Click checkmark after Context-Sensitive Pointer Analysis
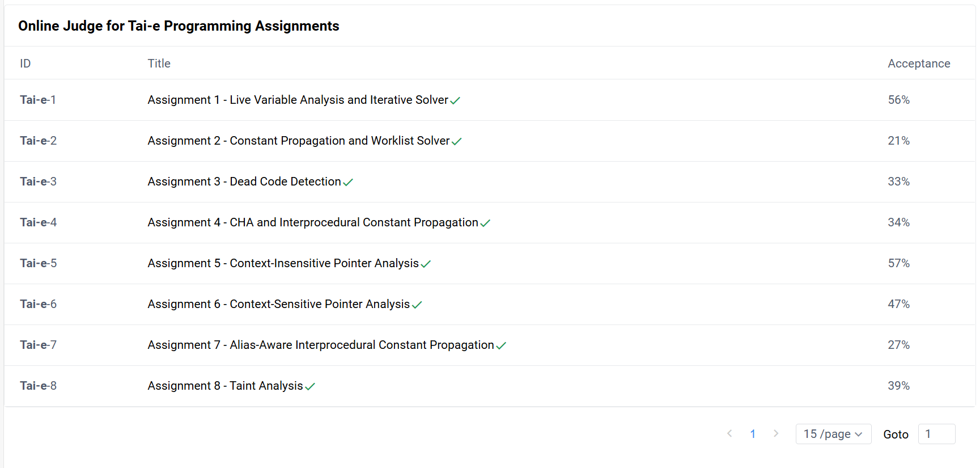980x468 pixels. [x=417, y=305]
